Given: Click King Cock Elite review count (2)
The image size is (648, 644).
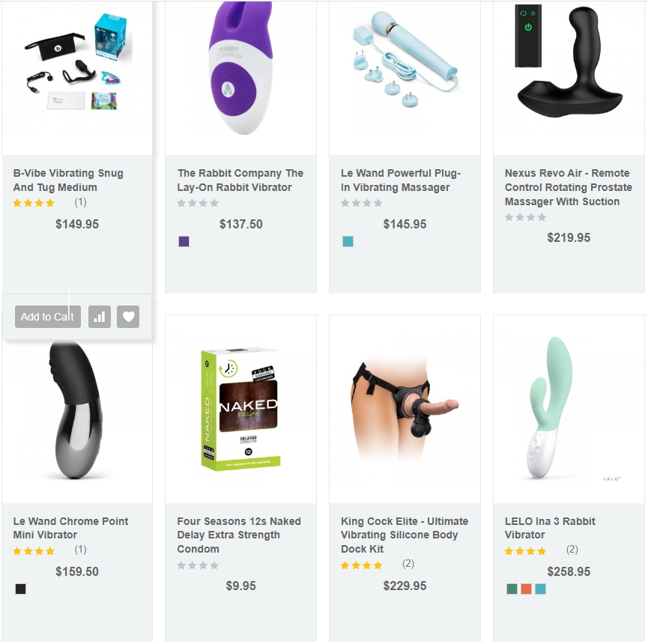Looking at the screenshot, I should (x=408, y=564).
